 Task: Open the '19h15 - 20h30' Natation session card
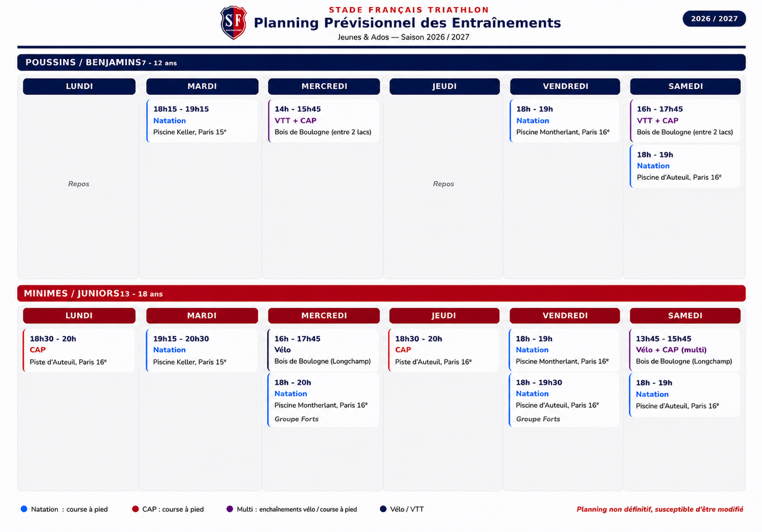coord(202,350)
